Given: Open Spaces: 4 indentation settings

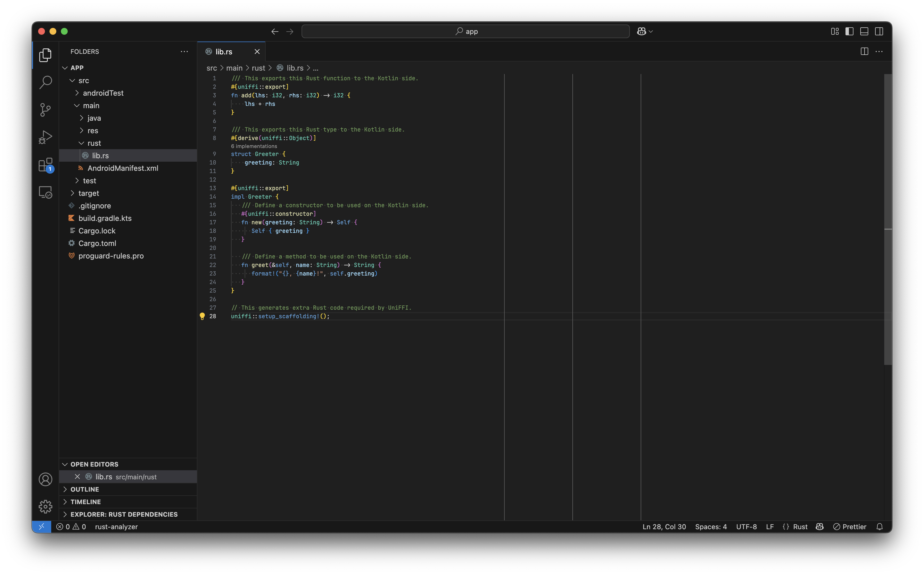Looking at the screenshot, I should (711, 526).
